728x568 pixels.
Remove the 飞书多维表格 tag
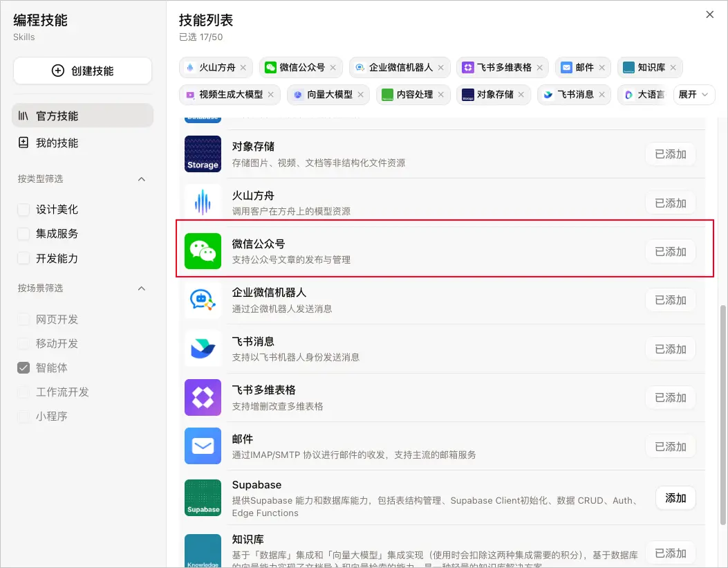pos(539,68)
